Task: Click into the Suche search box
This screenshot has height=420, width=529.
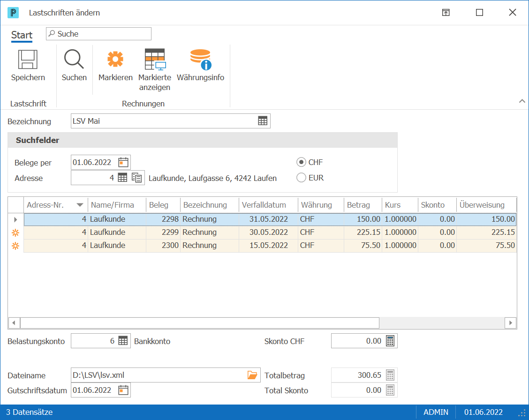Action: tap(98, 34)
